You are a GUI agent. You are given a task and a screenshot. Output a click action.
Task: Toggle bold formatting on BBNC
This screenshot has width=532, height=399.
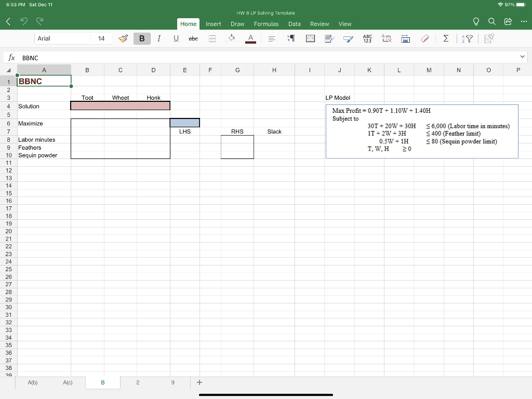tap(142, 38)
